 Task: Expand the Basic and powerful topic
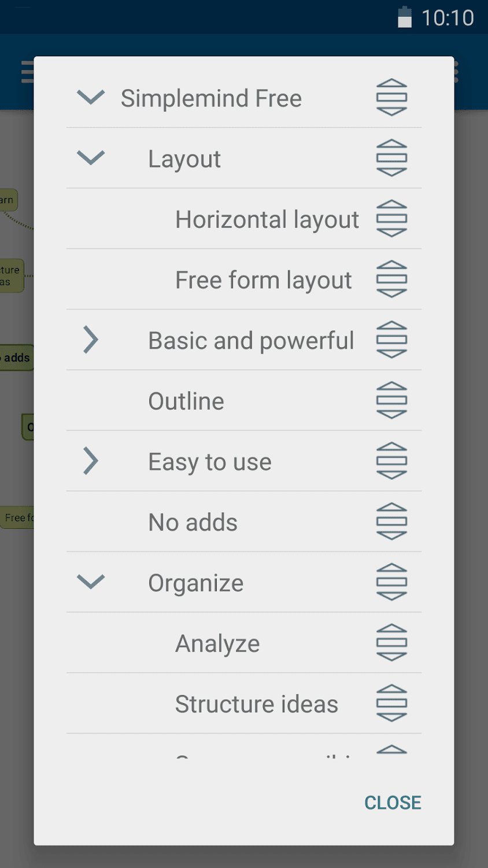pos(91,340)
